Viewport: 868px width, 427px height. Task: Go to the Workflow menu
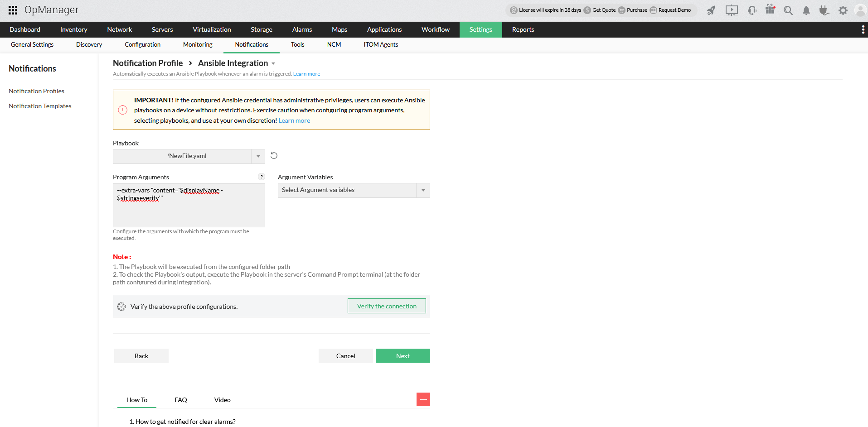click(436, 29)
